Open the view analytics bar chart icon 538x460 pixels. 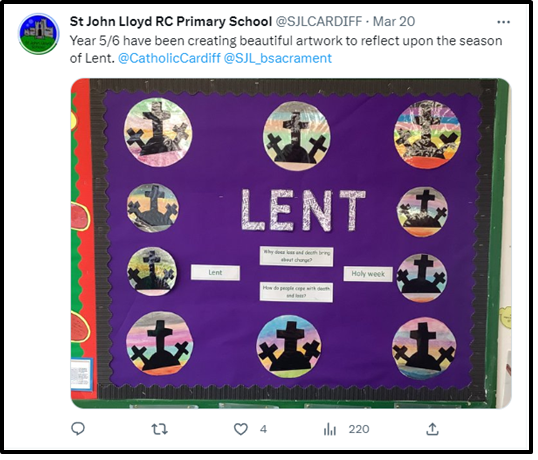tap(330, 429)
